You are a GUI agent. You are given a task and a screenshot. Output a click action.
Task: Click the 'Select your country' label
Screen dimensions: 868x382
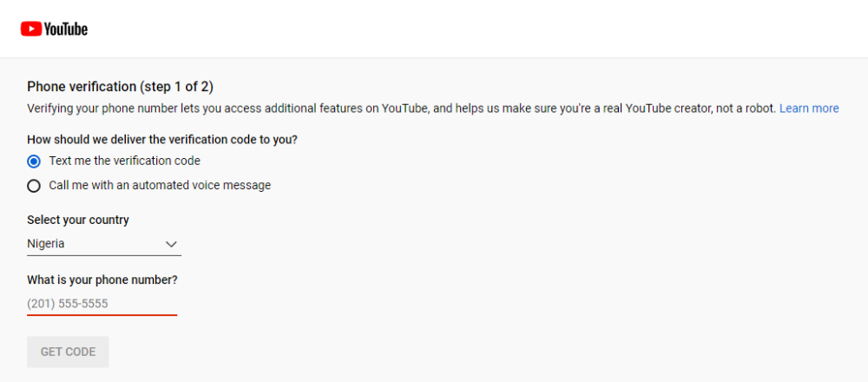(x=78, y=220)
